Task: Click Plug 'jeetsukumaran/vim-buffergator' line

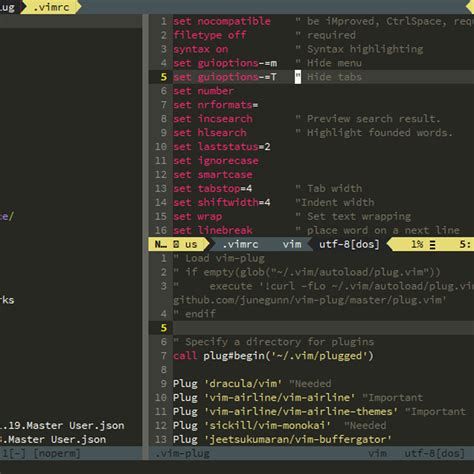Action: pos(282,440)
